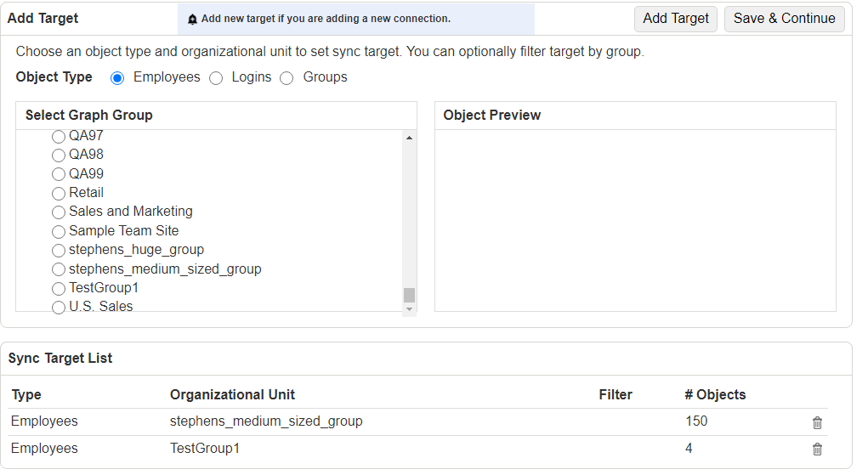Screen dimensions: 868x475
Task: Delete the TestGroup1 sync target
Action: 817,449
